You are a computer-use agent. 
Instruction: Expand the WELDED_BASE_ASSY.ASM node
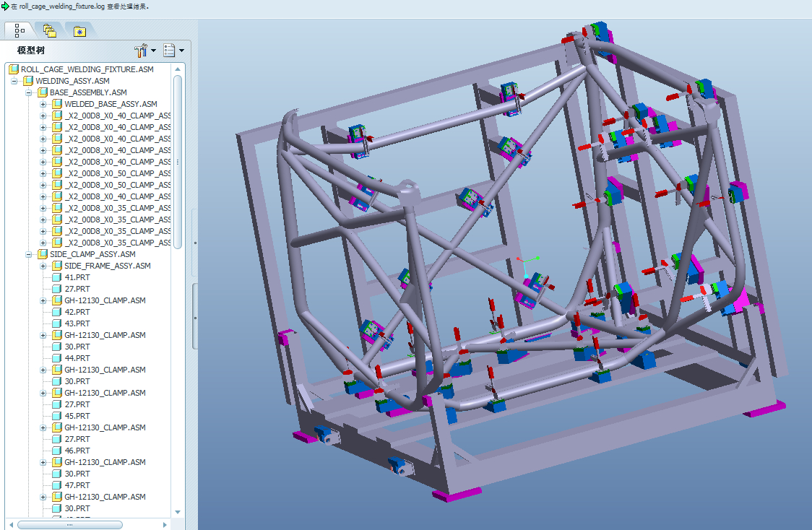(x=43, y=104)
